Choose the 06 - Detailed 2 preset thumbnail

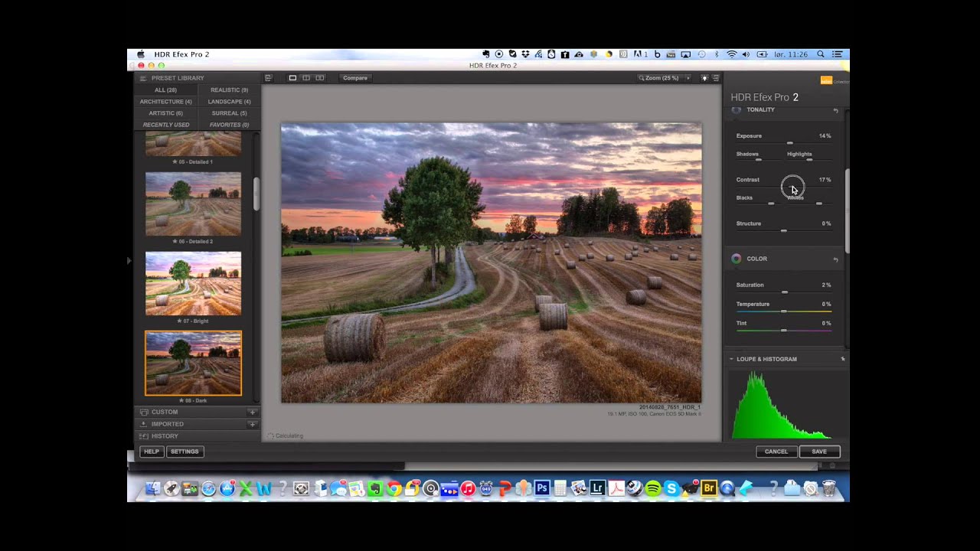pos(193,204)
